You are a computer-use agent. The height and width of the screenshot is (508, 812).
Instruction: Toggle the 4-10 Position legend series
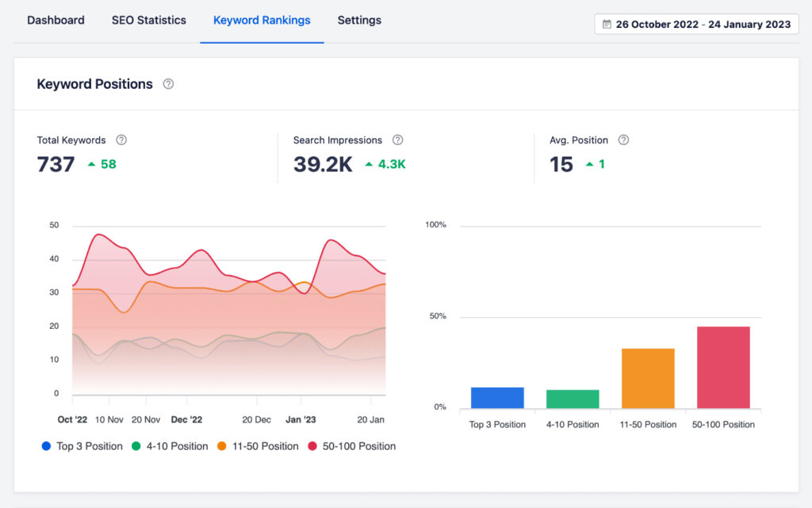(170, 446)
